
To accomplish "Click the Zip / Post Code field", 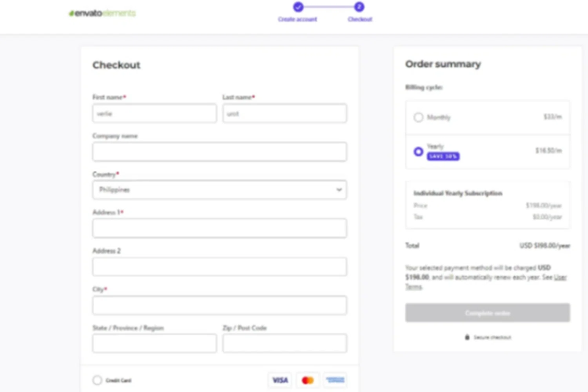I will [x=285, y=343].
